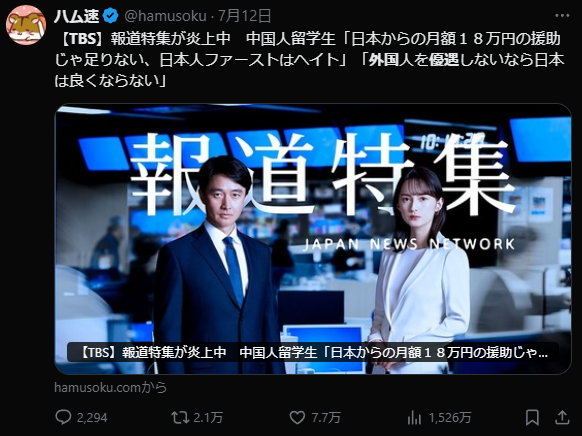Click the 2.1万 reposts count
The image size is (582, 436).
coord(208,418)
